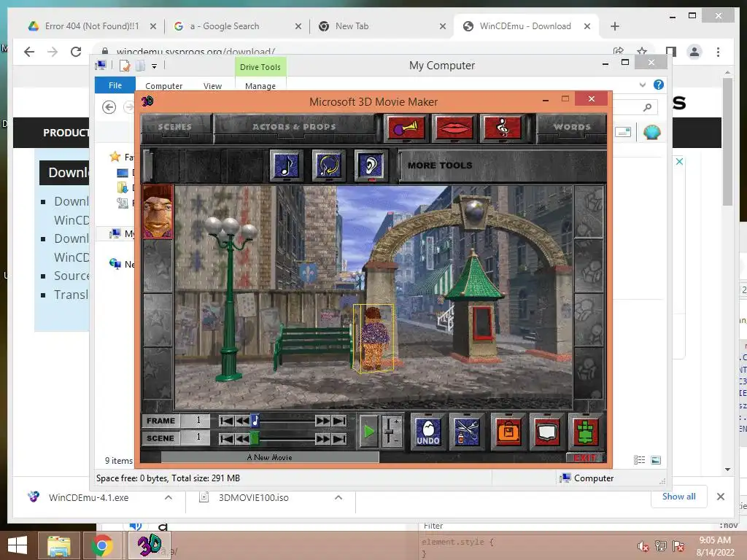
Task: Click the green help figure icon
Action: pyautogui.click(x=586, y=432)
